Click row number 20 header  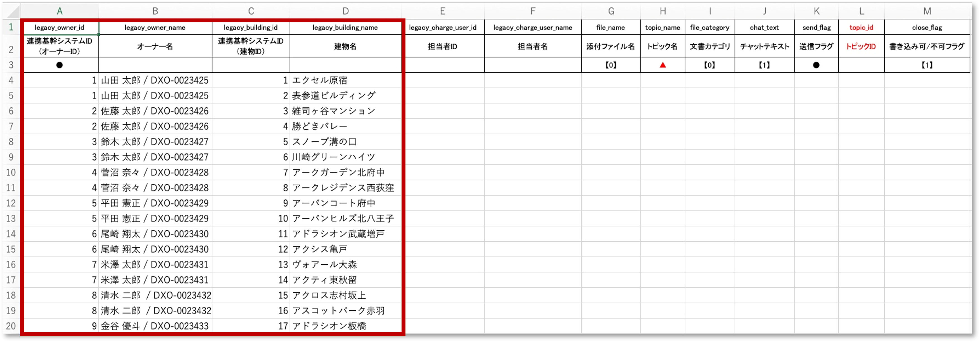[x=11, y=326]
